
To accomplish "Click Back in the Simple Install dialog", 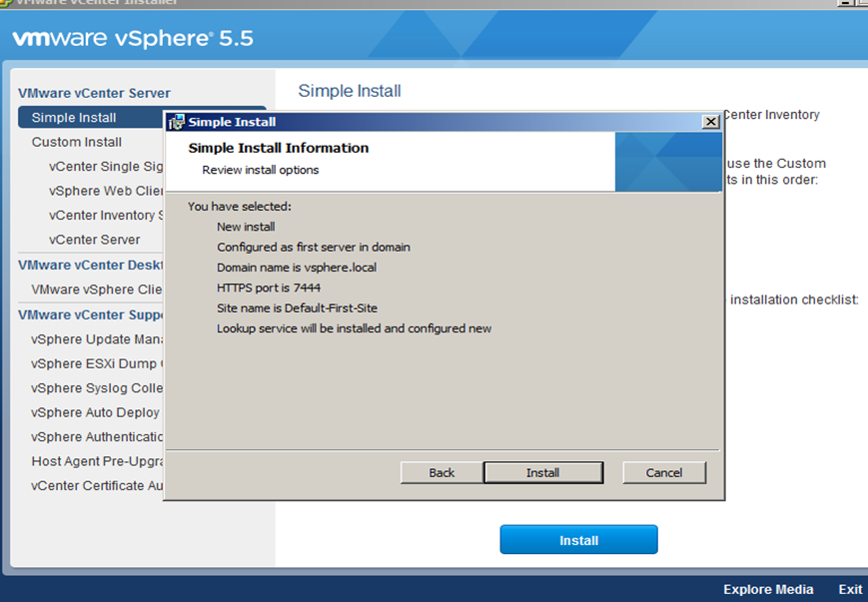I will (x=441, y=472).
